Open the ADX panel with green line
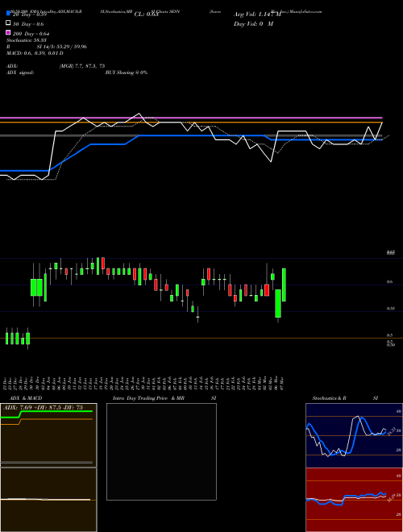The height and width of the screenshot is (532, 403). (48, 435)
